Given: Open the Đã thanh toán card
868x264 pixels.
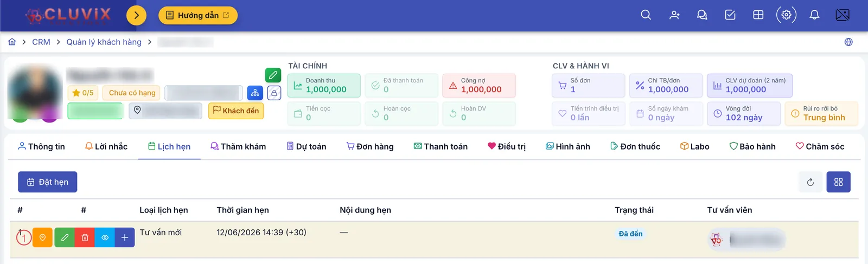Looking at the screenshot, I should (x=401, y=86).
